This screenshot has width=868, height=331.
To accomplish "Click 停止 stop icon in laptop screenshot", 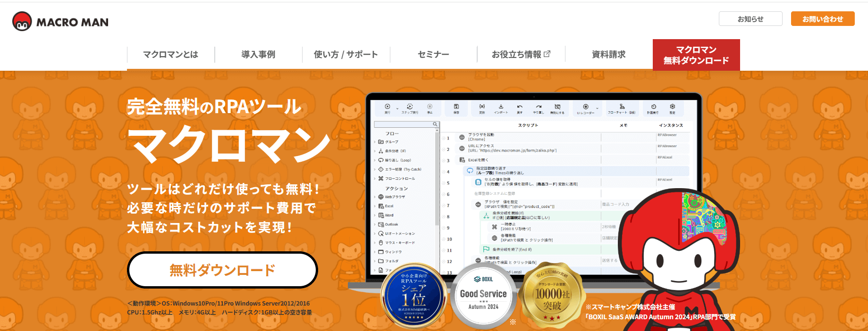I will pos(430,108).
